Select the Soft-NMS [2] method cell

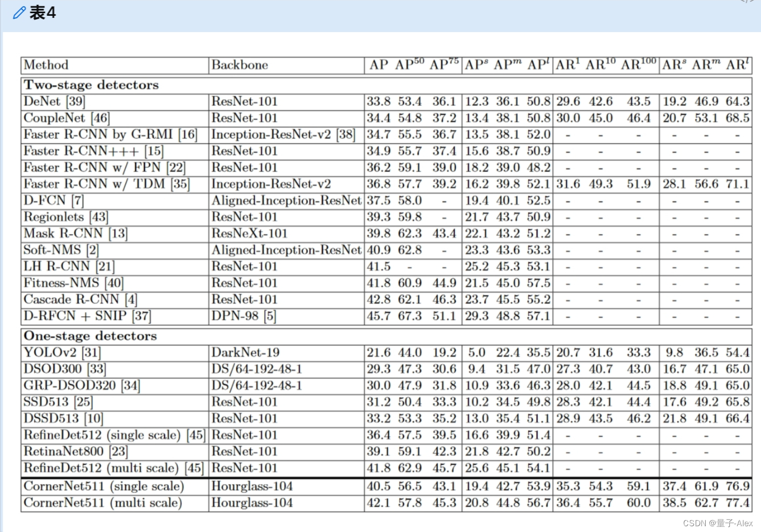(61, 250)
